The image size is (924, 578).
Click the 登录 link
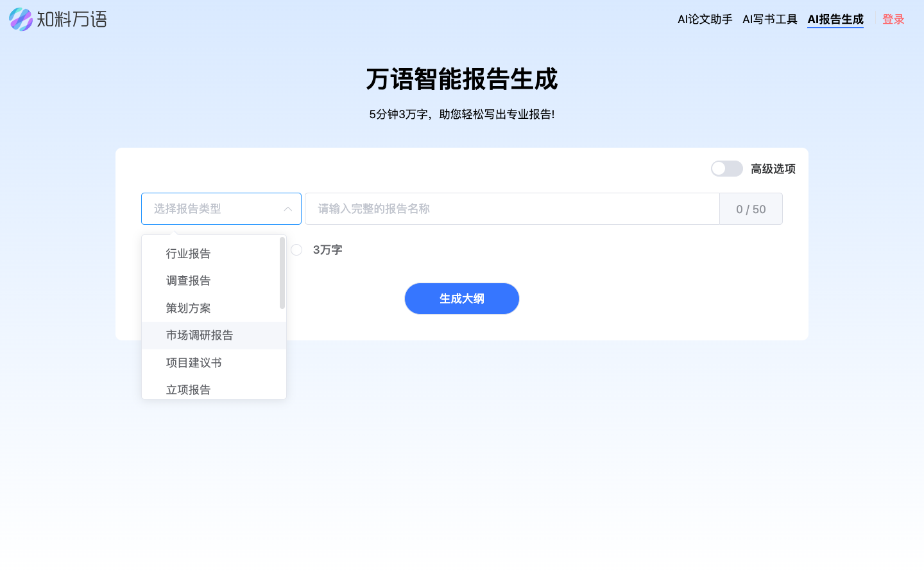(x=893, y=19)
